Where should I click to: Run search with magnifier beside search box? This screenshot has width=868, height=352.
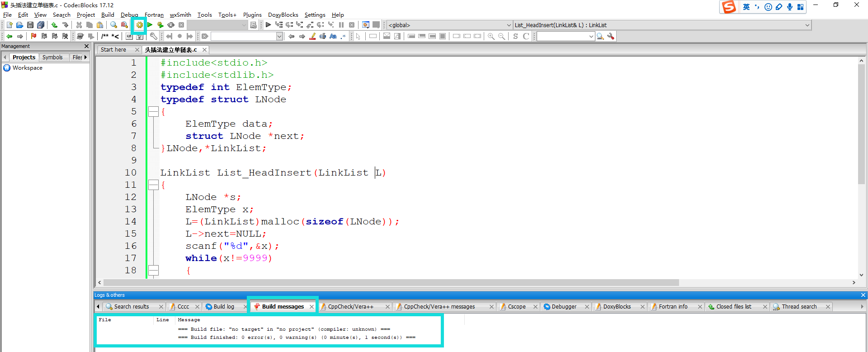click(x=600, y=36)
